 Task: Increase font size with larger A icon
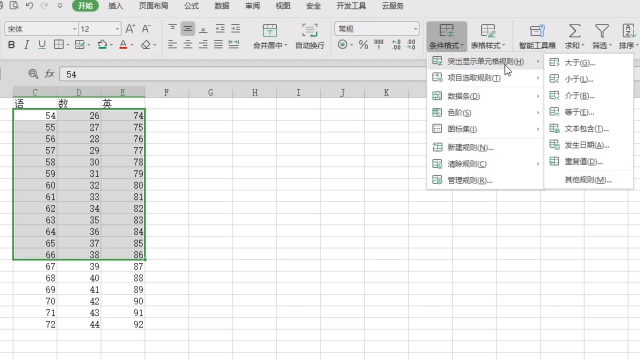[x=130, y=29]
